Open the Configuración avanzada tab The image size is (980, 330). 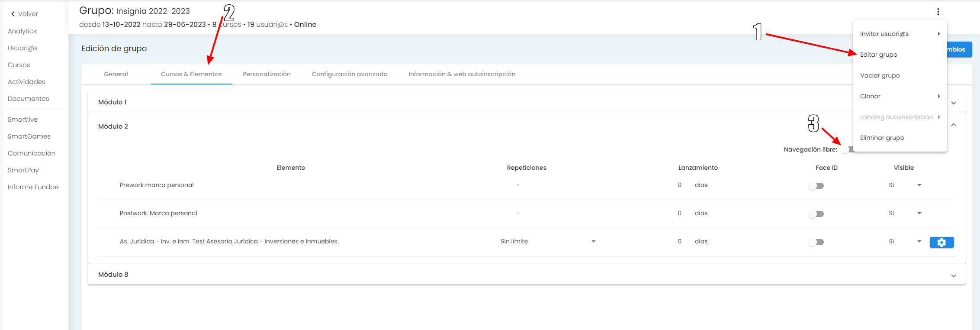(350, 74)
